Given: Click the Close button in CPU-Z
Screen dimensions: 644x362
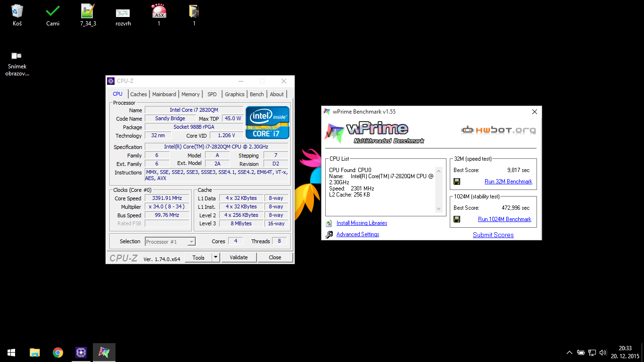Looking at the screenshot, I should pos(275,257).
